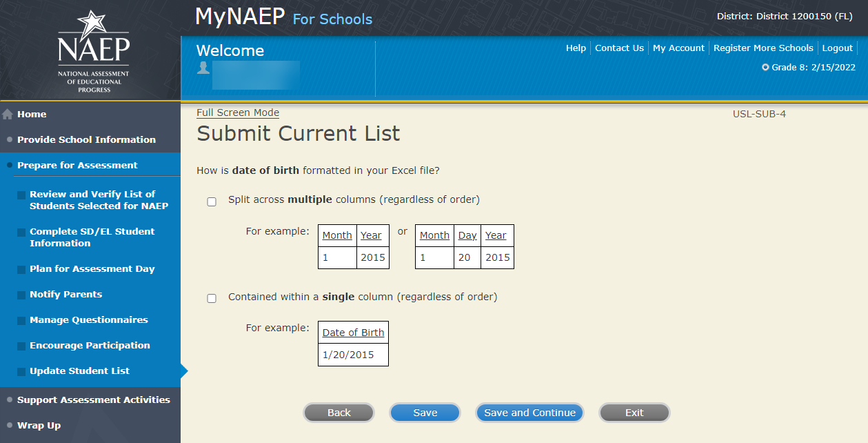Open the Help menu item
The width and height of the screenshot is (868, 443).
point(576,48)
